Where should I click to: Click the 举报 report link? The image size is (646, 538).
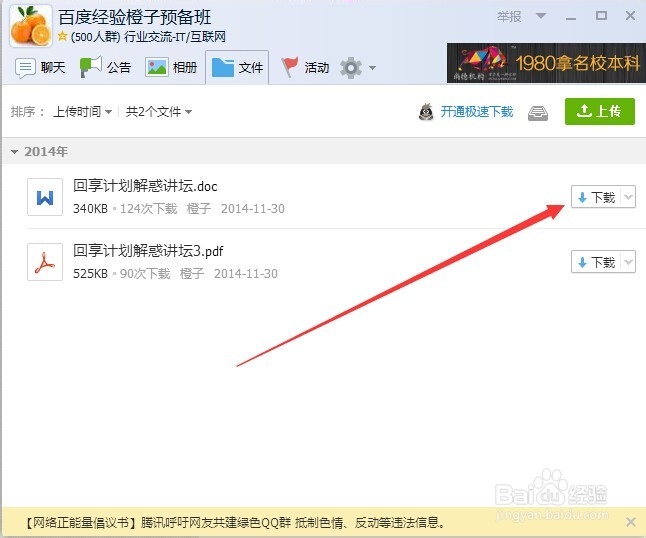(509, 16)
